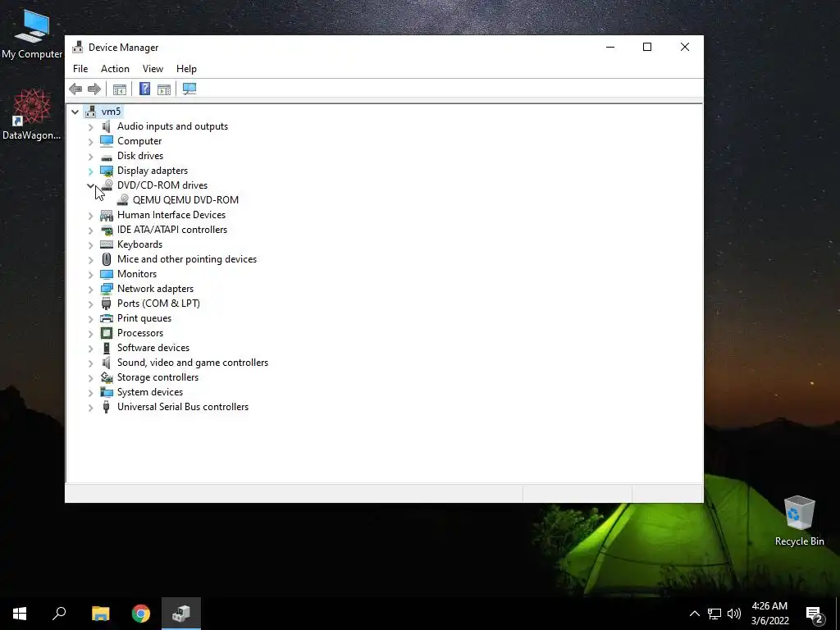Click the Universal Serial Bus controllers icon
Image resolution: width=840 pixels, height=630 pixels.
click(x=107, y=407)
